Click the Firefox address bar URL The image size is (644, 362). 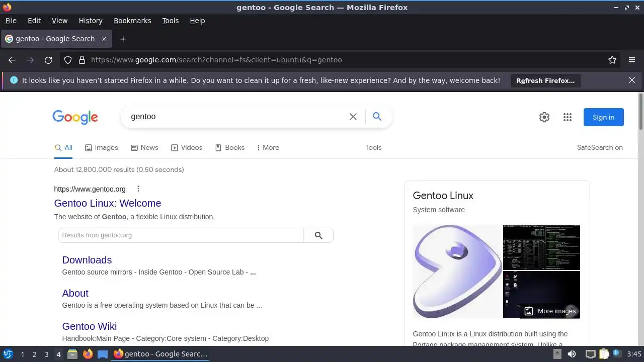pos(216,60)
